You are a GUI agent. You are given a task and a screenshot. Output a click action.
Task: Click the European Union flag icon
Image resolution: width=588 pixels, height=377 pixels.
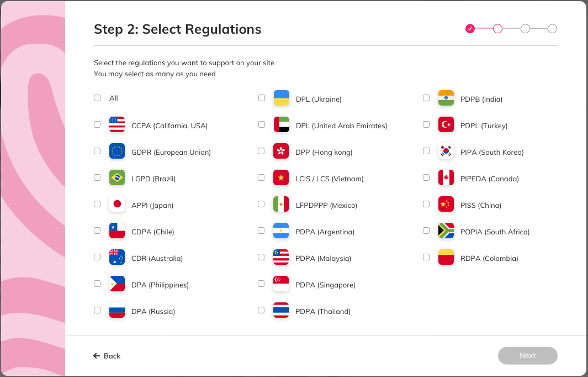(x=117, y=151)
